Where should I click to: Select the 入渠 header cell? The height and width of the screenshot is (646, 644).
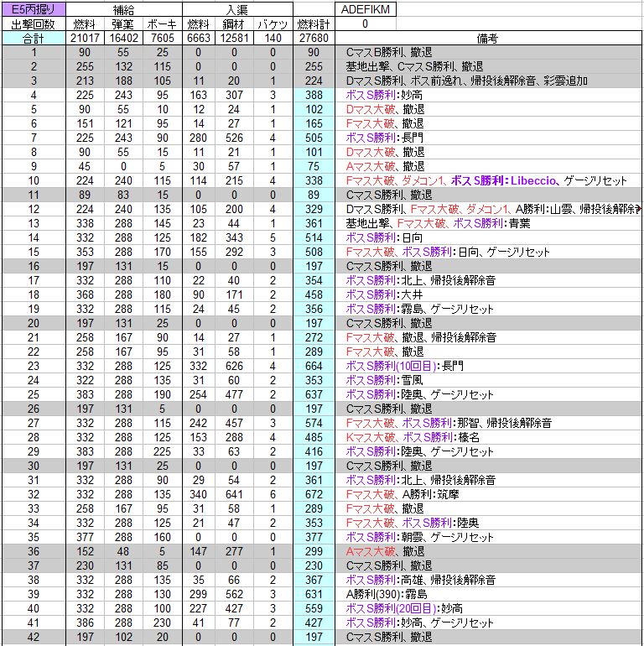click(x=237, y=9)
